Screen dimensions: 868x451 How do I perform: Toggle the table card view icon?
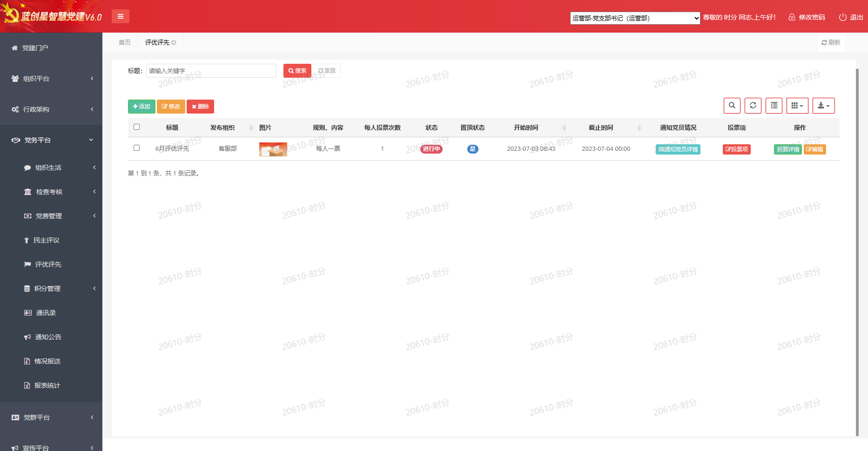click(x=774, y=106)
